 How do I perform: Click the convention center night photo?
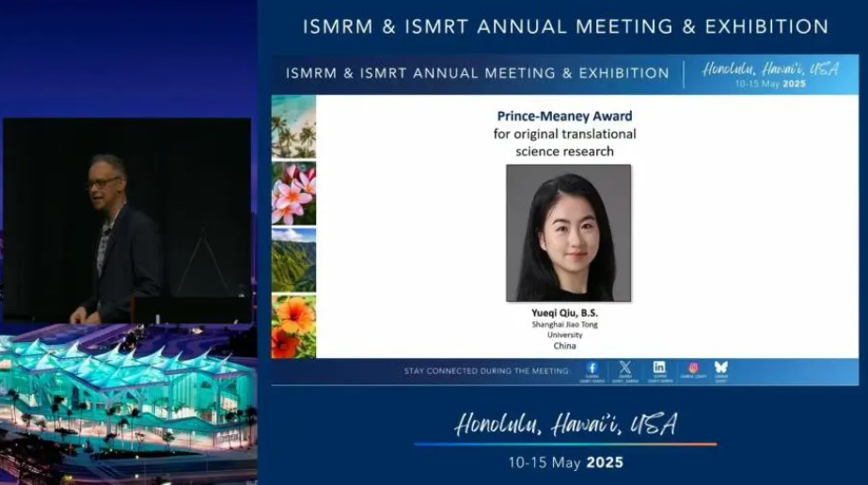[x=129, y=405]
